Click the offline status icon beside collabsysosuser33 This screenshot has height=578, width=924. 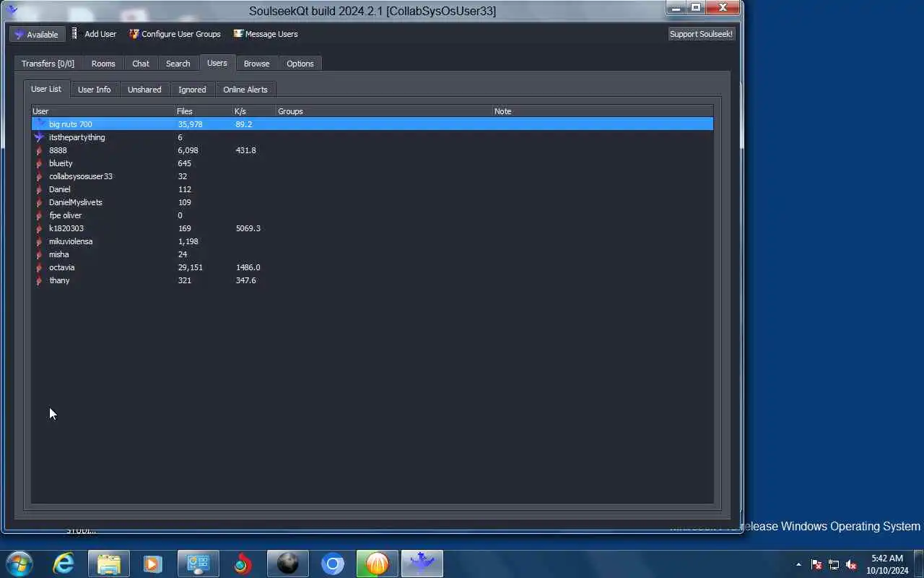[x=40, y=176]
